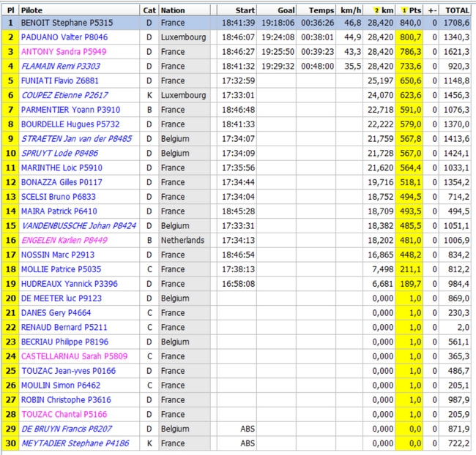Click the sort-order 1 badge in Pts header
This screenshot has width=476, height=455.
(404, 11)
